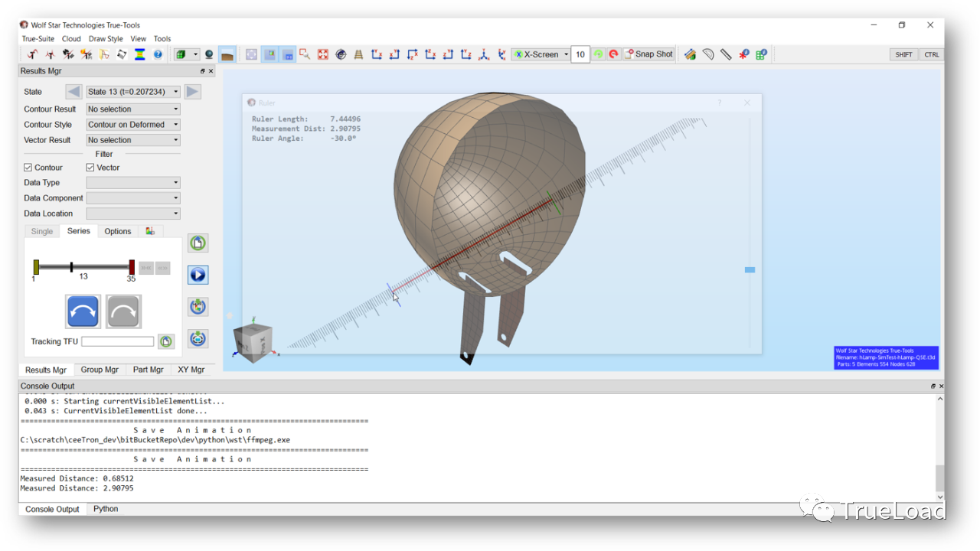
Task: Click the green mesh cube draw-style icon
Action: pos(181,54)
